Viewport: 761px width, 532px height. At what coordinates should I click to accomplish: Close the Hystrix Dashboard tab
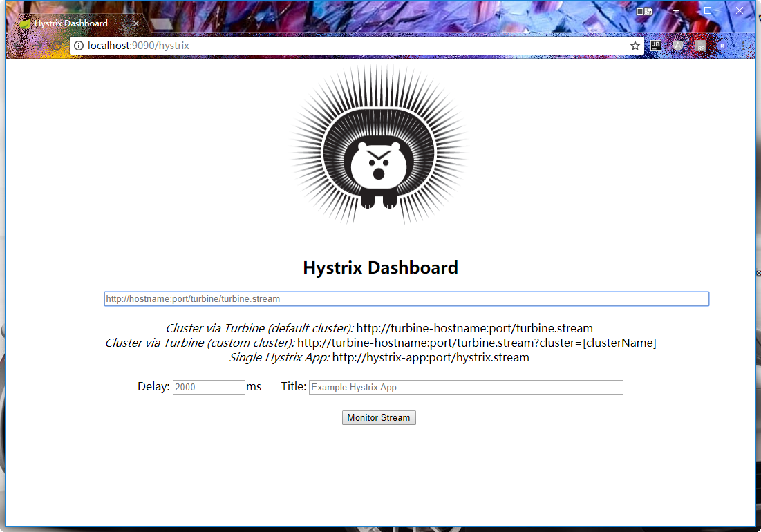(x=136, y=23)
